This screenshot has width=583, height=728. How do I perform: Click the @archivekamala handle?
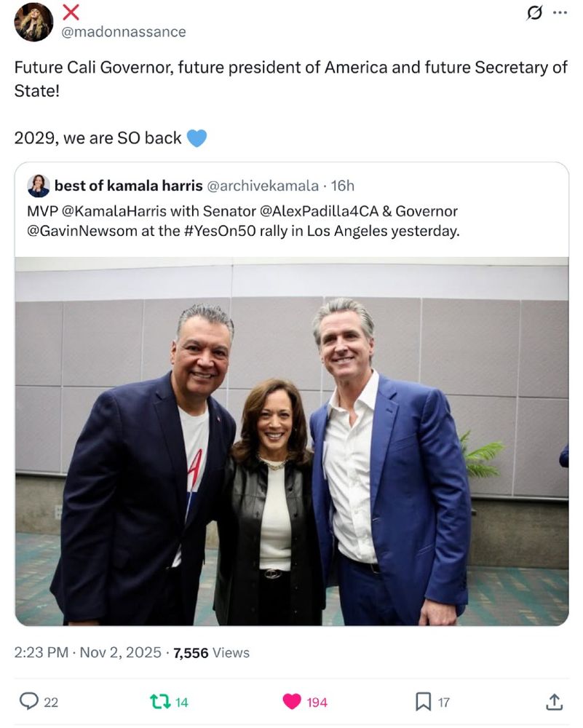(x=263, y=186)
